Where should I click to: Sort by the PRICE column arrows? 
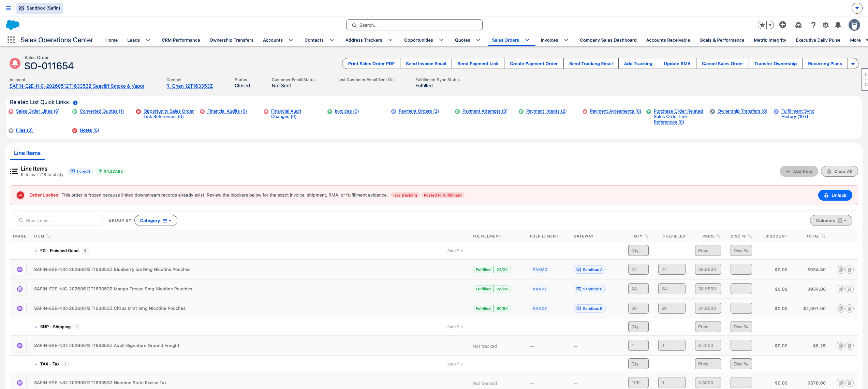click(x=719, y=236)
